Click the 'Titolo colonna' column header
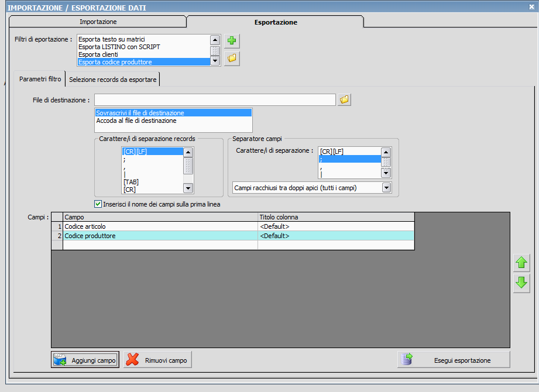Viewport: 539px width, 392px height. coord(336,217)
